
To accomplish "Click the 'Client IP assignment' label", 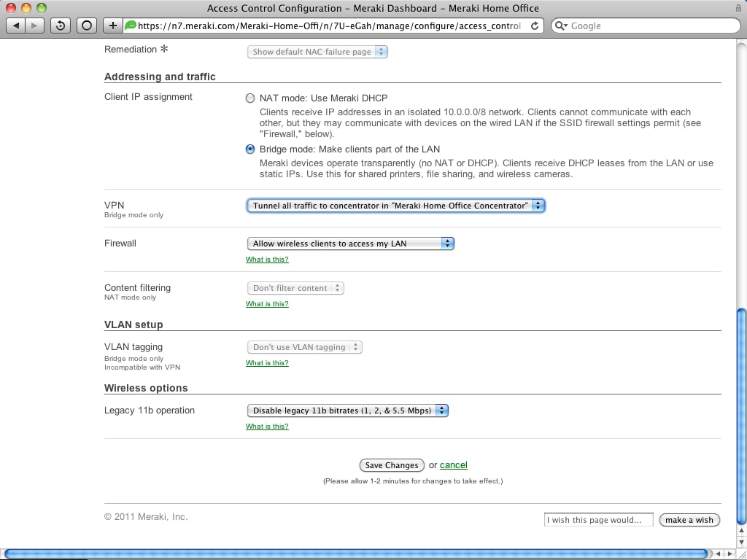I will point(148,97).
